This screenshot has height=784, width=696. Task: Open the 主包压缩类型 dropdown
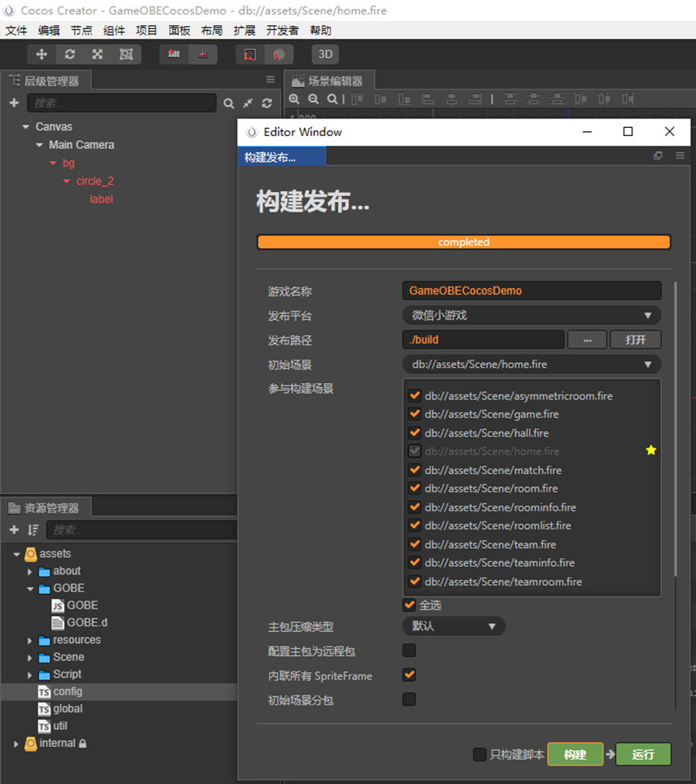[454, 626]
